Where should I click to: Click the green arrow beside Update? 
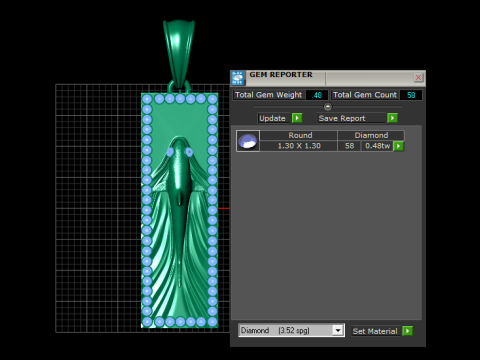click(297, 118)
